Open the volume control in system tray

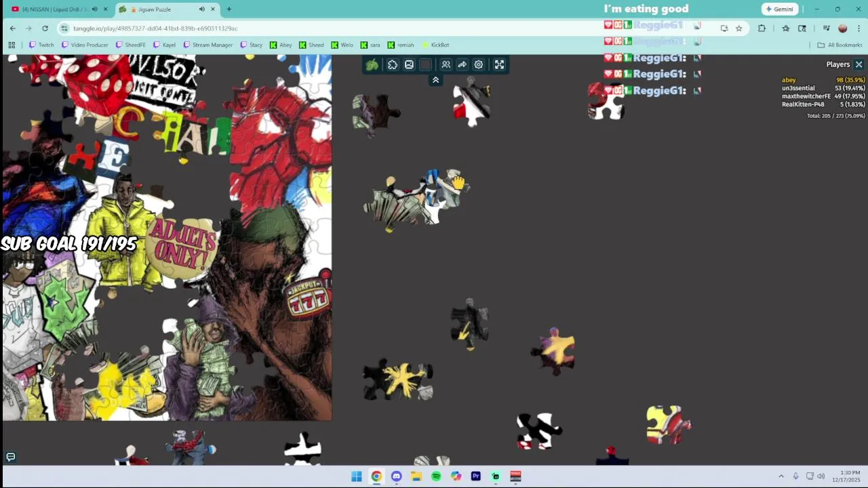click(821, 476)
